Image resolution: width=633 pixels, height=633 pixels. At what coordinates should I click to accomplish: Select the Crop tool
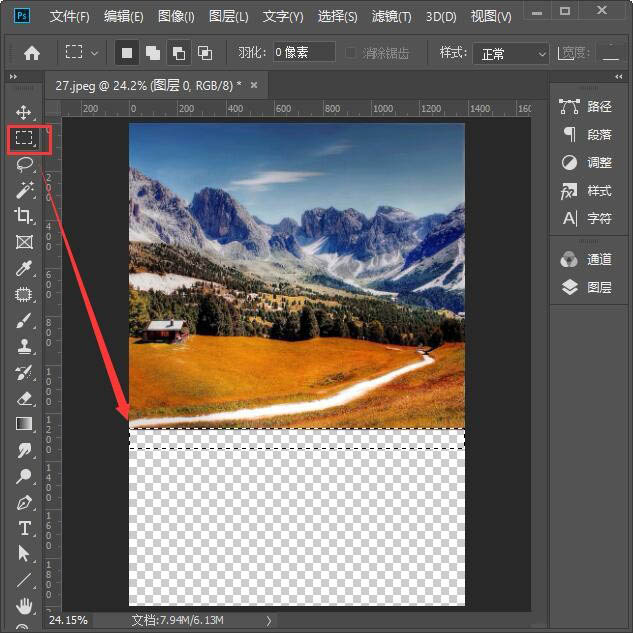point(24,216)
